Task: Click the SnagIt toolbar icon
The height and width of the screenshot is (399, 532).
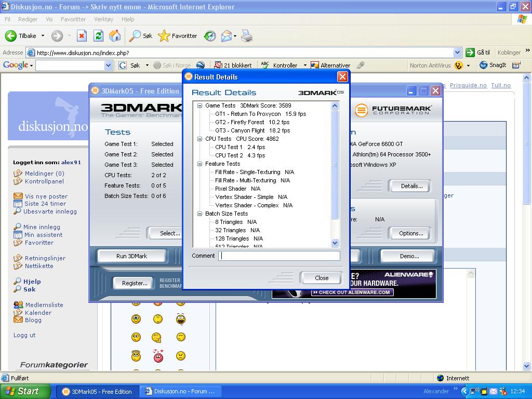Action: (483, 65)
